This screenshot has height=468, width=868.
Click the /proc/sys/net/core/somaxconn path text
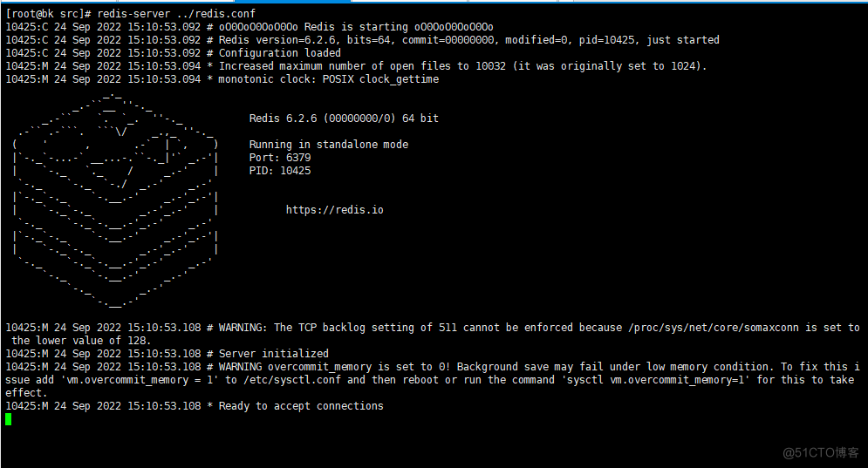coord(714,328)
